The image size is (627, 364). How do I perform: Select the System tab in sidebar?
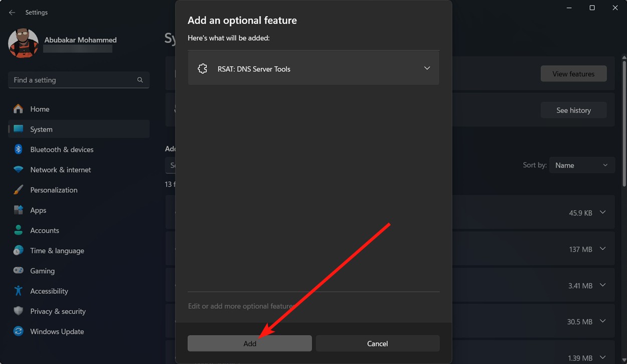pos(41,129)
